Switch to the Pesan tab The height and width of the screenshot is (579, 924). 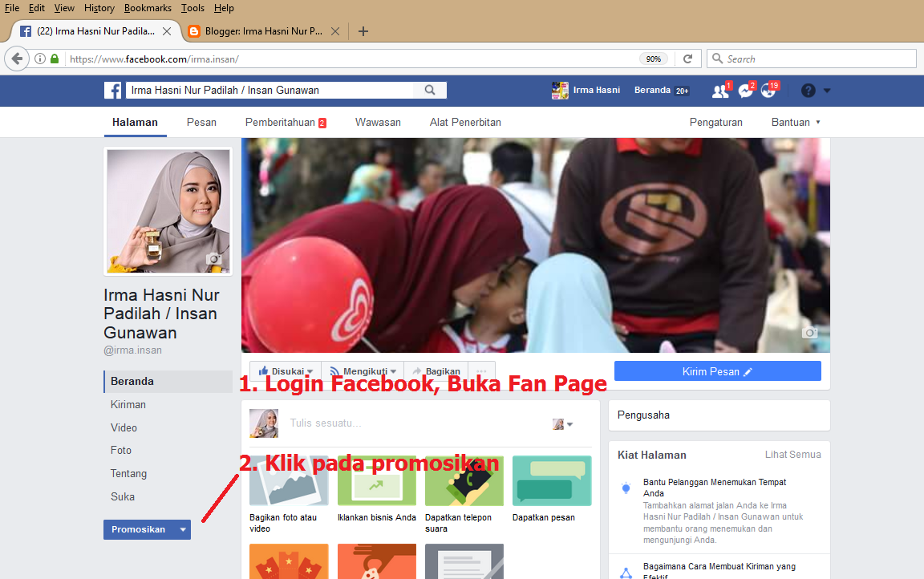pyautogui.click(x=201, y=122)
